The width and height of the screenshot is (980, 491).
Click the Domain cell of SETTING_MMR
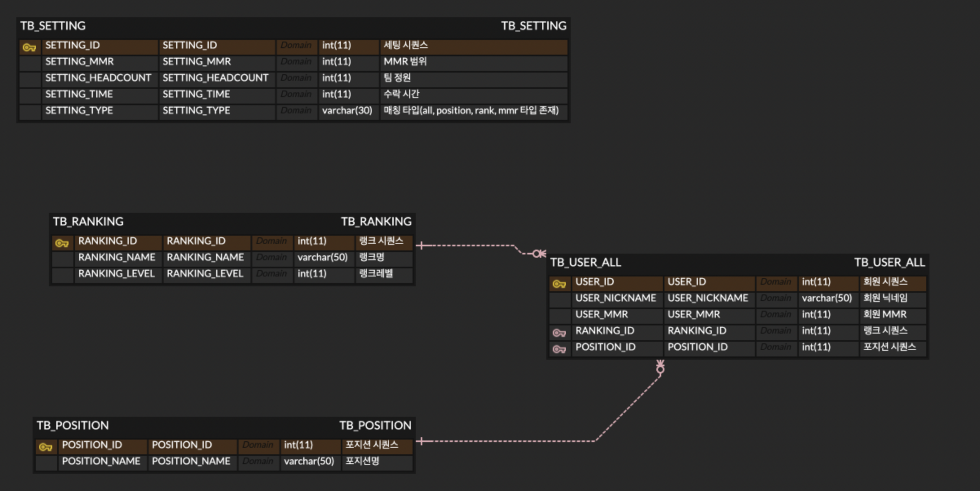(296, 62)
